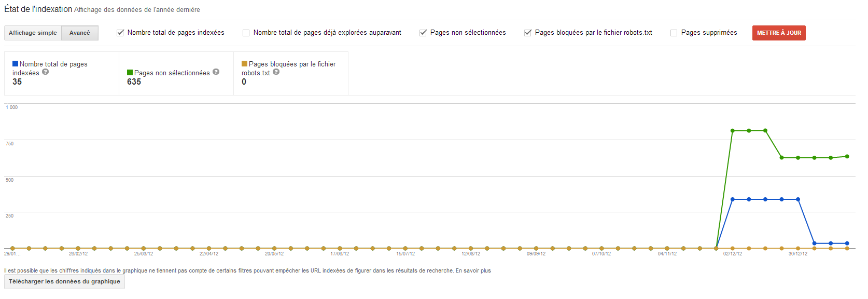Enable the 'Pages supprimées' checkbox

click(x=674, y=33)
